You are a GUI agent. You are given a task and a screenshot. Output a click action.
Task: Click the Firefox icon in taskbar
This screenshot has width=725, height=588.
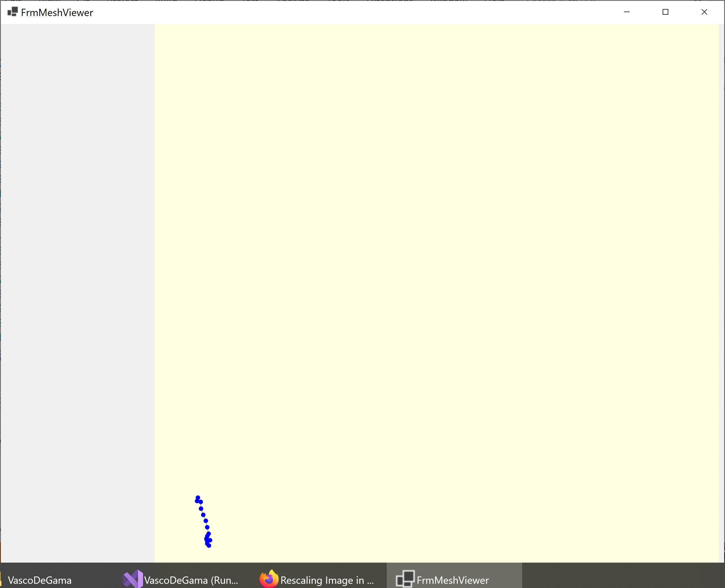point(269,580)
